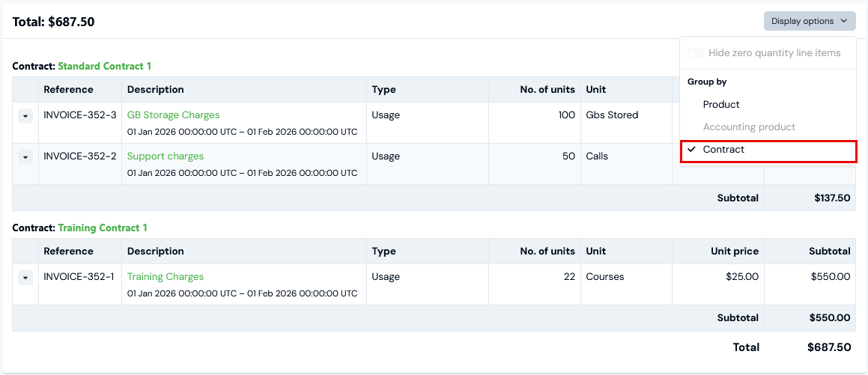Viewport: 868px width, 375px height.
Task: Open GB Storage Charges product link
Action: click(173, 115)
